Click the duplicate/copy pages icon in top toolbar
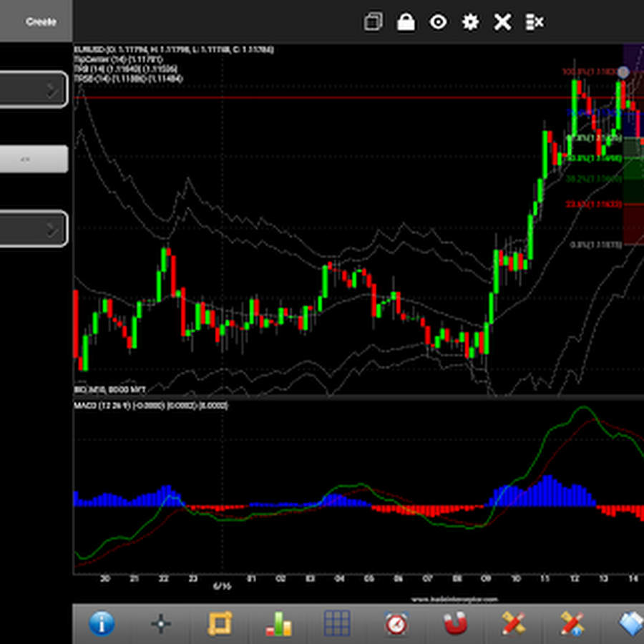644x644 pixels. [x=374, y=21]
